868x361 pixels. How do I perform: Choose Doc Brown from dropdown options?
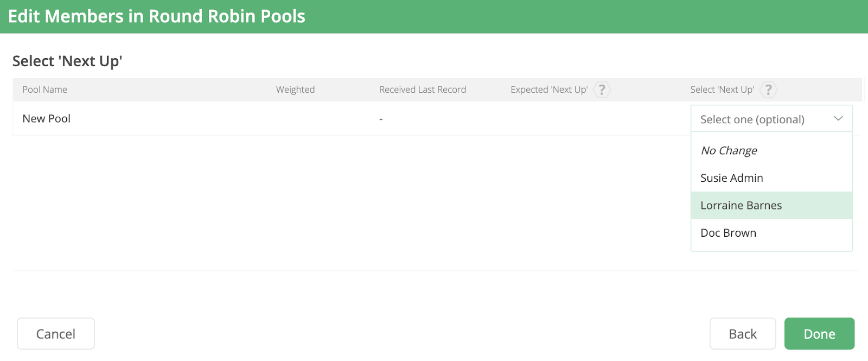coord(728,233)
